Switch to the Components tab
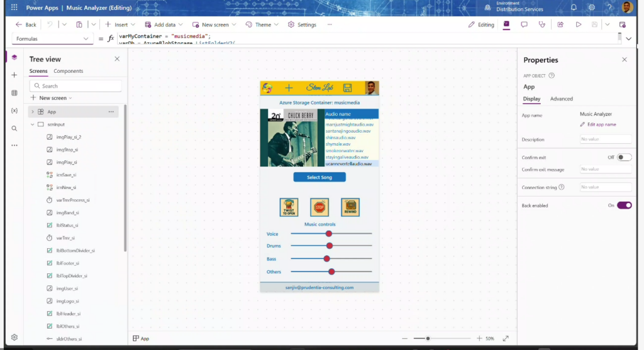The width and height of the screenshot is (644, 350). 68,72
